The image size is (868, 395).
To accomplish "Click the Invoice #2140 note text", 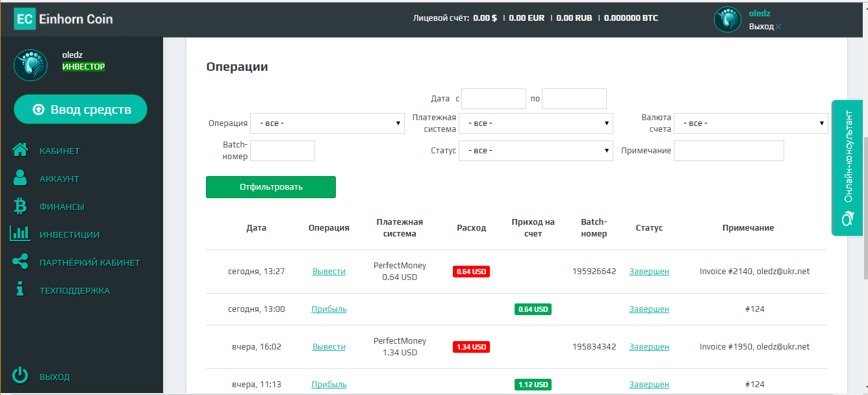I will point(755,272).
